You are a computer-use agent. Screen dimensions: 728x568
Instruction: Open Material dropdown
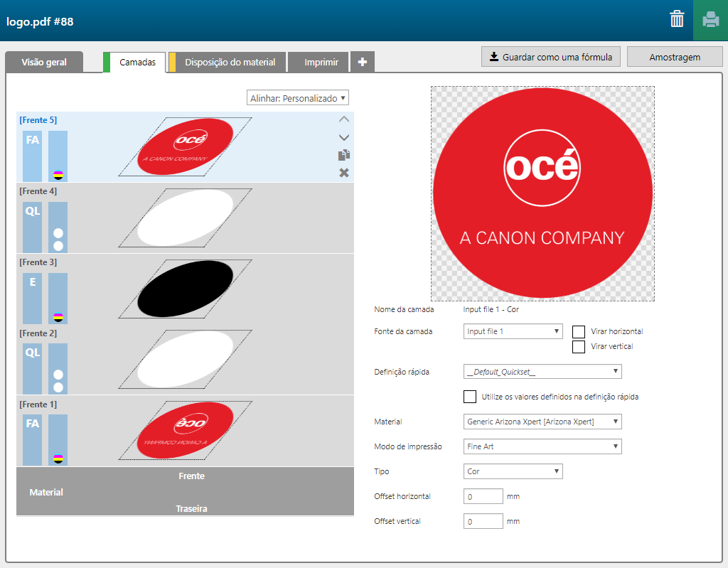[x=542, y=422]
